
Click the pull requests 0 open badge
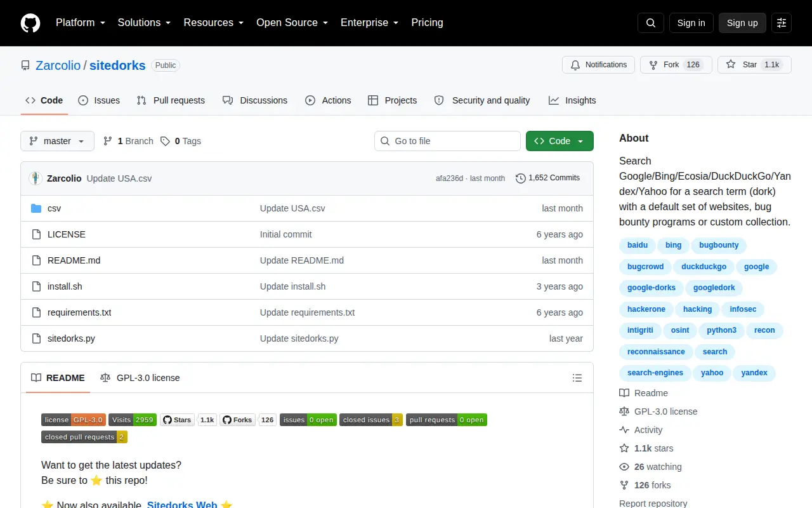[447, 420]
